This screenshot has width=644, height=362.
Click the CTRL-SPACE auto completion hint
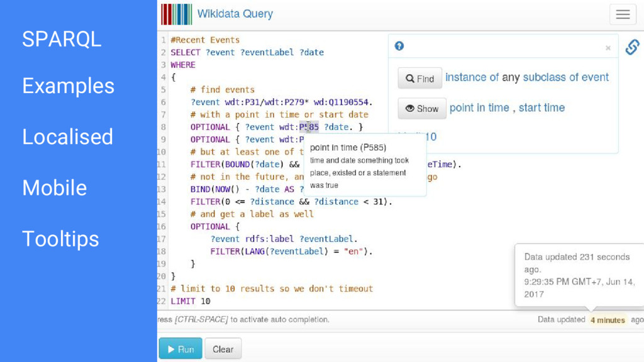(x=243, y=319)
